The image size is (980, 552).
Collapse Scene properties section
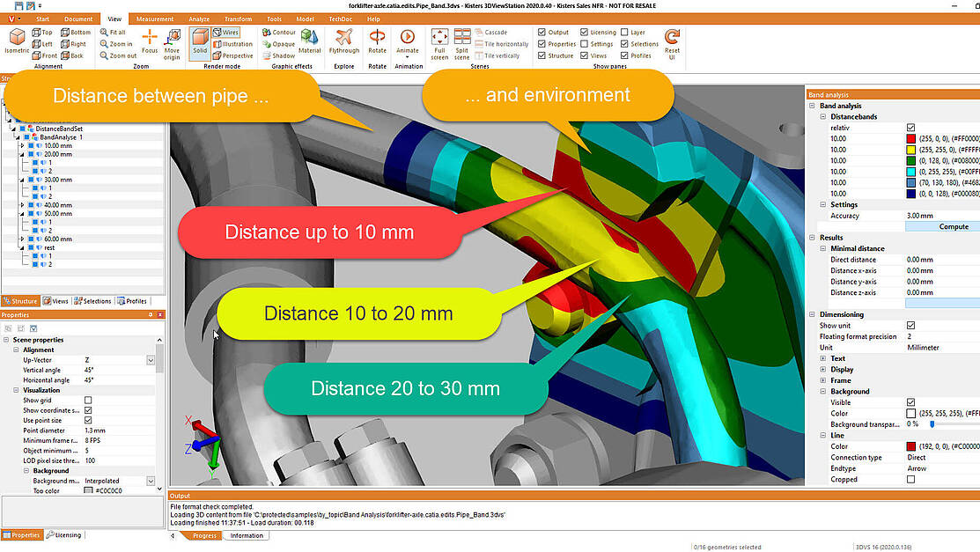[x=6, y=340]
